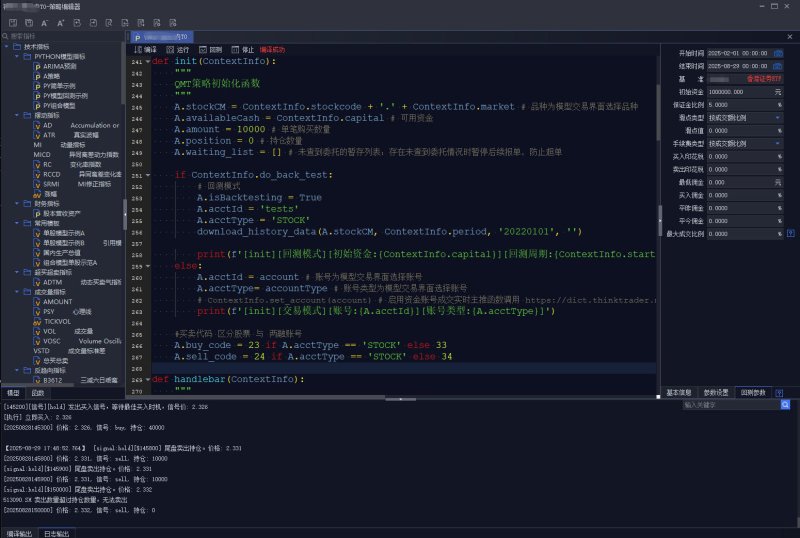This screenshot has width=800, height=538.
Task: Stop execution with the 停止 icon
Action: pos(235,50)
